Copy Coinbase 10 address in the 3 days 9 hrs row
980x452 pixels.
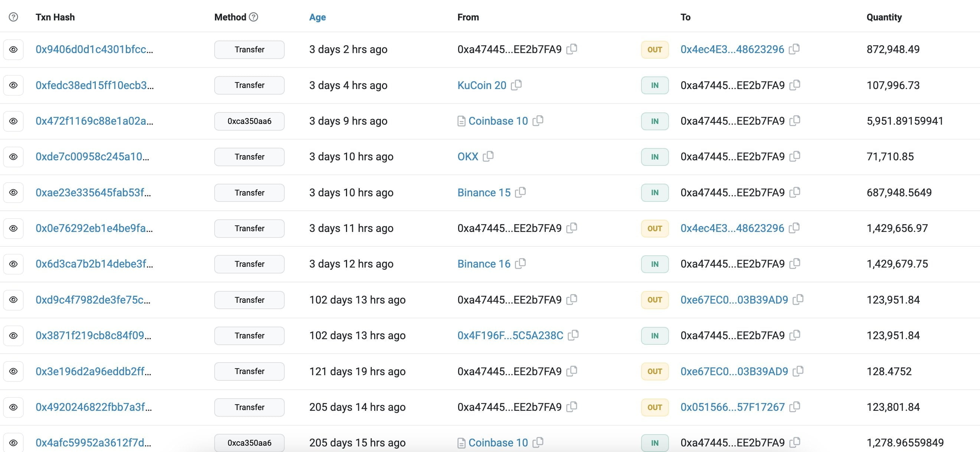click(x=538, y=121)
